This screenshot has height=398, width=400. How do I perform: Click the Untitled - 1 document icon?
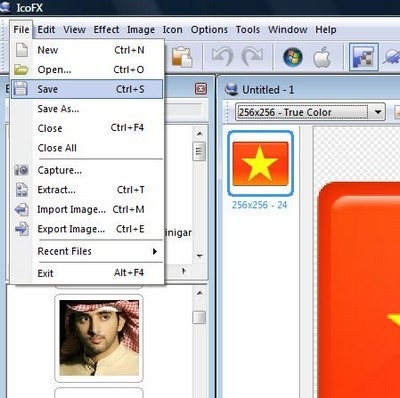(231, 89)
